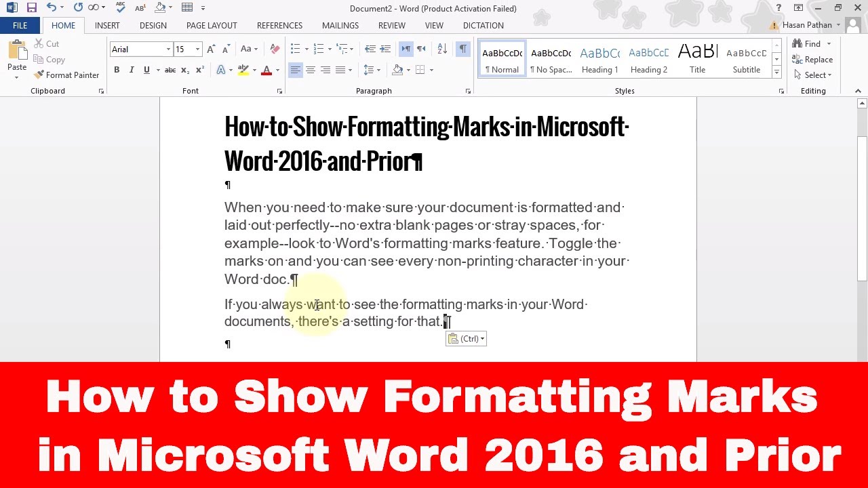Set left-to-right text direction
Screen dimensions: 868x488
click(406, 49)
